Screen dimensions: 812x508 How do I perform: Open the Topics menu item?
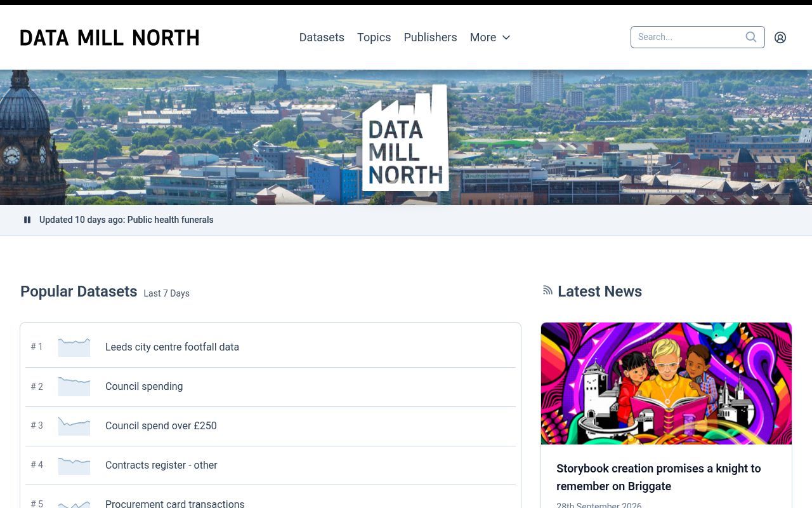(374, 37)
